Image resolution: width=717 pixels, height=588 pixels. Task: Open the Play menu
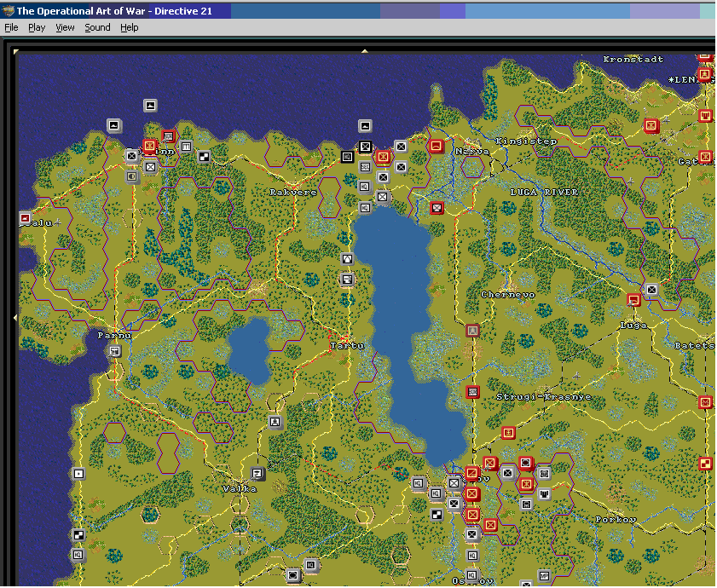[x=37, y=27]
